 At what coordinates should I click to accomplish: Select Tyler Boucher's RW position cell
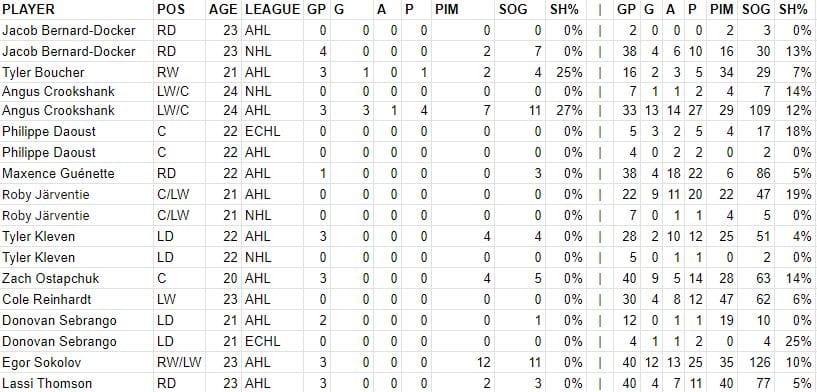tap(180, 72)
